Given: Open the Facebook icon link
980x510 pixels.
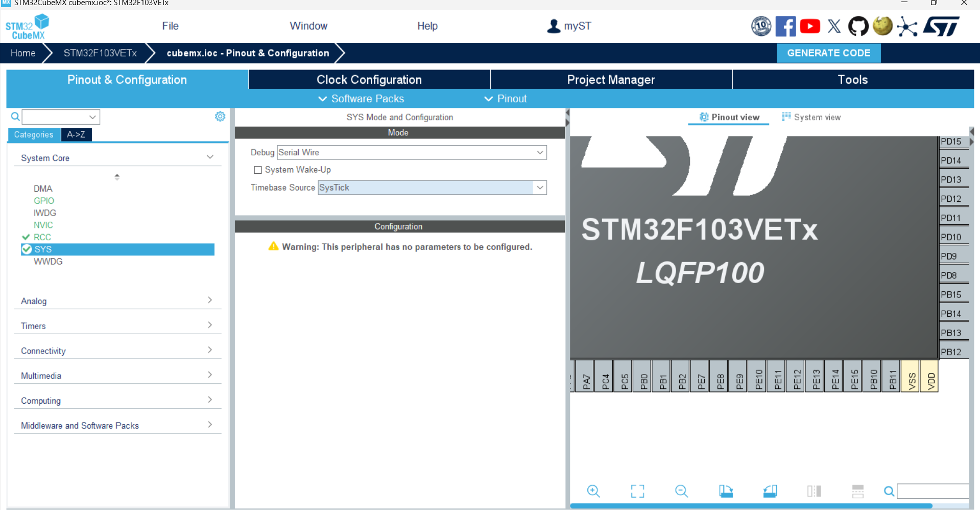Looking at the screenshot, I should click(x=785, y=26).
